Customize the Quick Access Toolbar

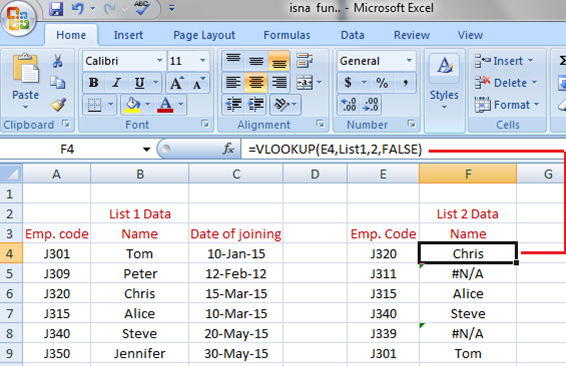pyautogui.click(x=172, y=8)
